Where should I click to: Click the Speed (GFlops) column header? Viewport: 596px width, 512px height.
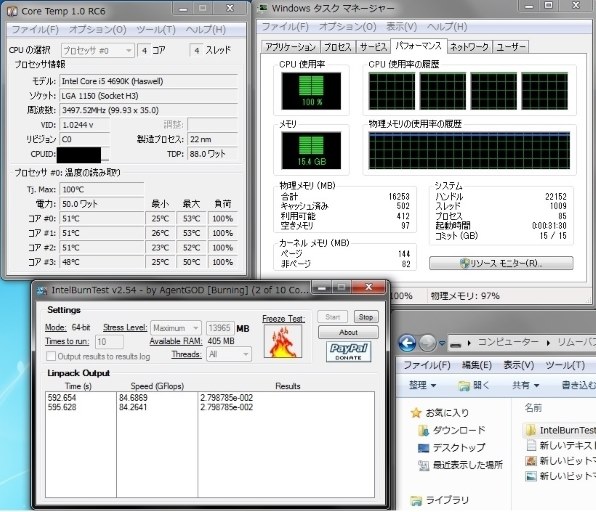(x=157, y=386)
